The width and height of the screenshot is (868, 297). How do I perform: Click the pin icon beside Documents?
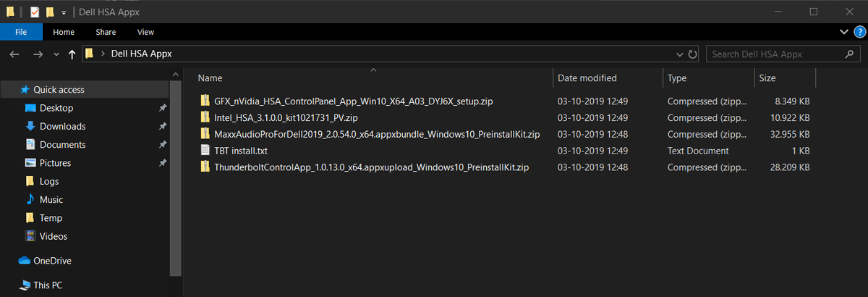161,144
